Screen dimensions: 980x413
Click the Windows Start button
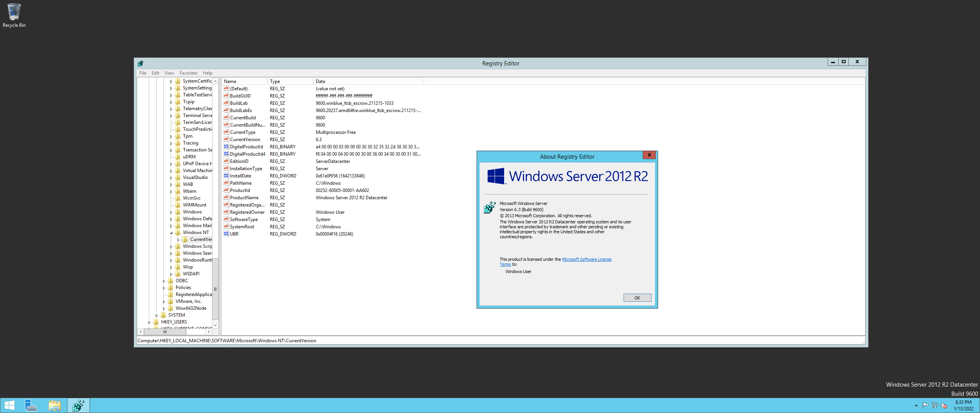pos(10,405)
